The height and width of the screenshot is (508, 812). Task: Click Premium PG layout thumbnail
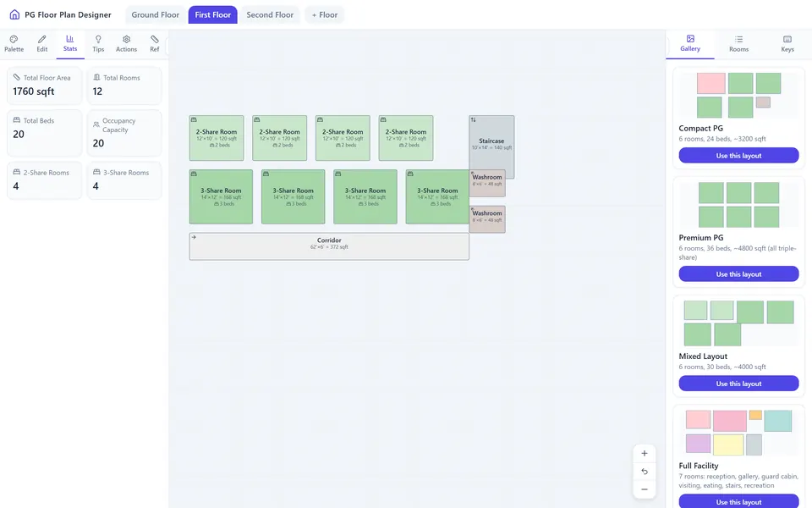(738, 204)
